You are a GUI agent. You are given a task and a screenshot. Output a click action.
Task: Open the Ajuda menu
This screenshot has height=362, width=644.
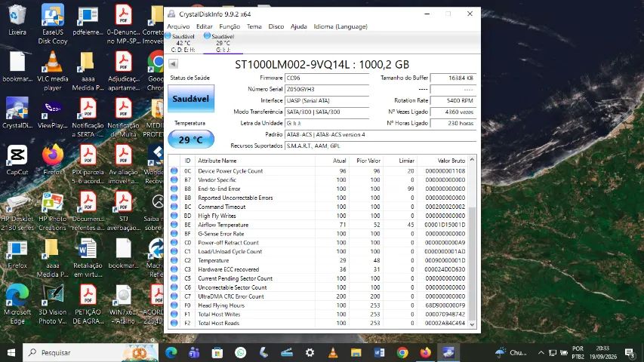pos(298,26)
